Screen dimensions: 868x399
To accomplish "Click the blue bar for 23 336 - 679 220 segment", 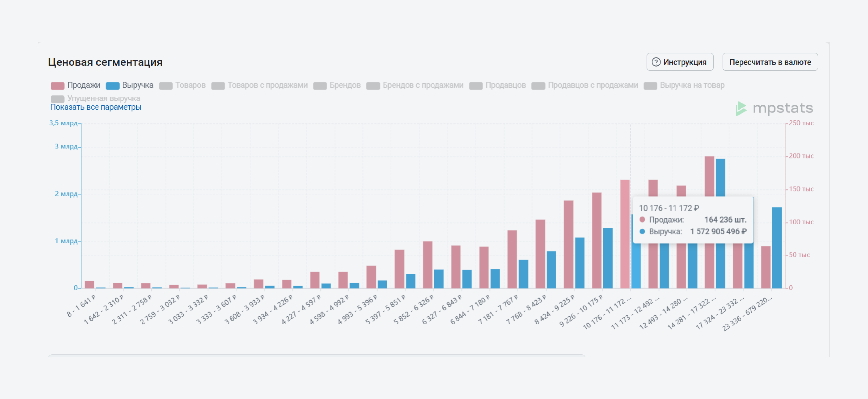I will click(777, 248).
